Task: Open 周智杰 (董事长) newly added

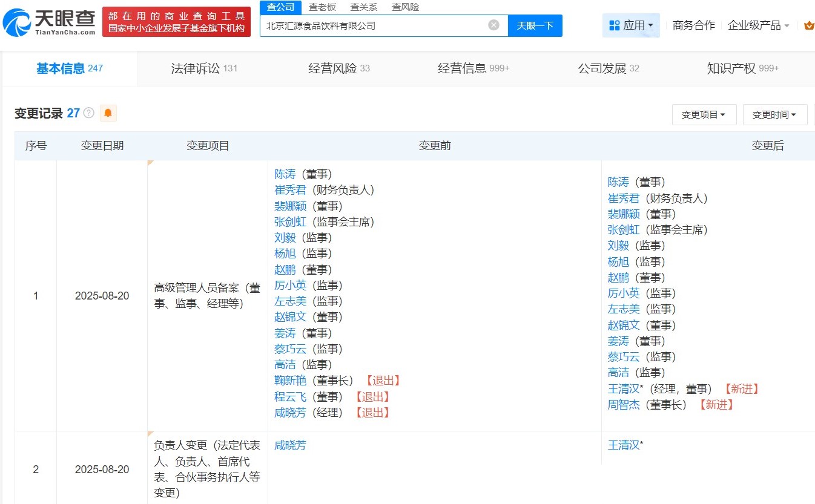Action: pos(624,405)
